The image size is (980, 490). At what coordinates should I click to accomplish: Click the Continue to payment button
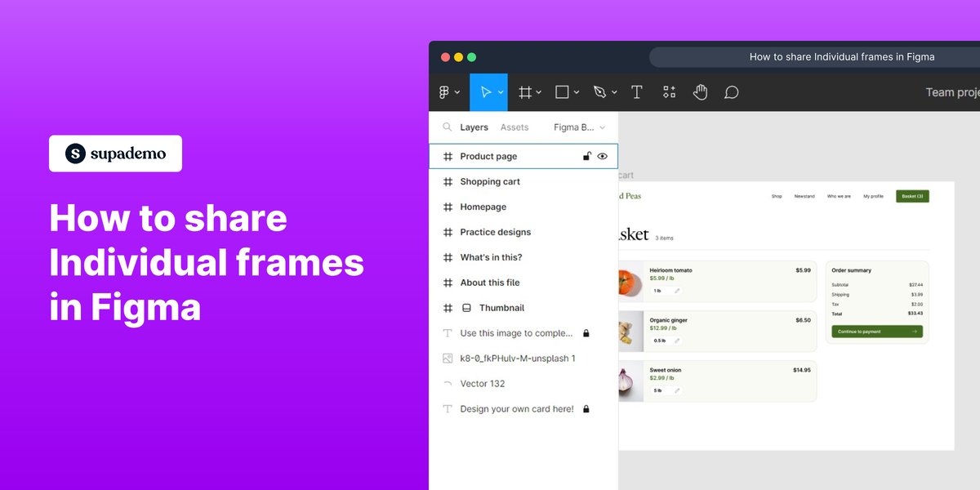coord(877,331)
